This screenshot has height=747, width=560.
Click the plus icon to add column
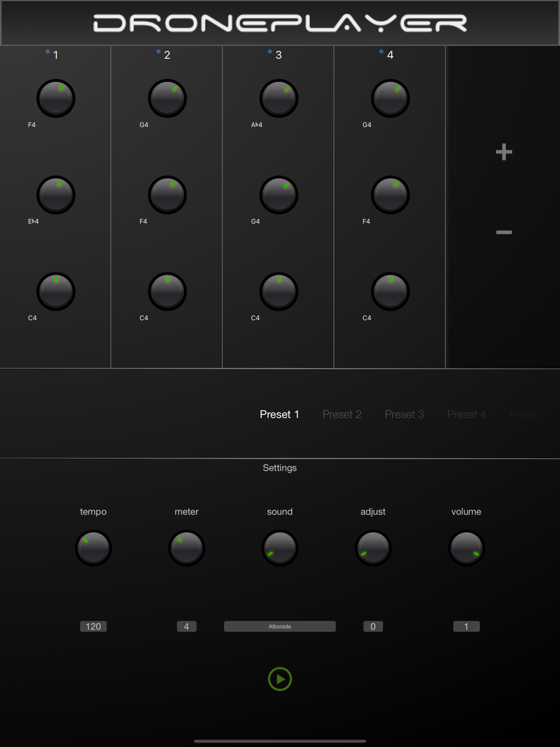coord(504,152)
